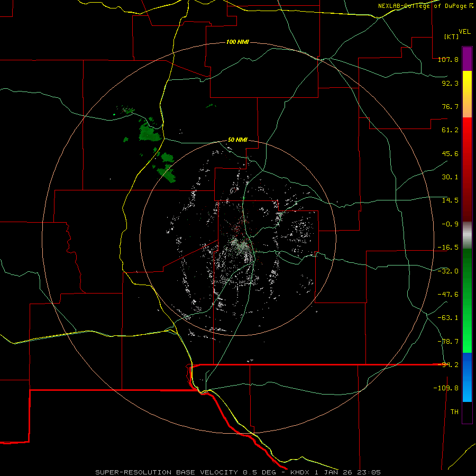Screen dimensions: 476x476
Task: Pick the gray near-zero segment of color bar
Action: coord(467,235)
